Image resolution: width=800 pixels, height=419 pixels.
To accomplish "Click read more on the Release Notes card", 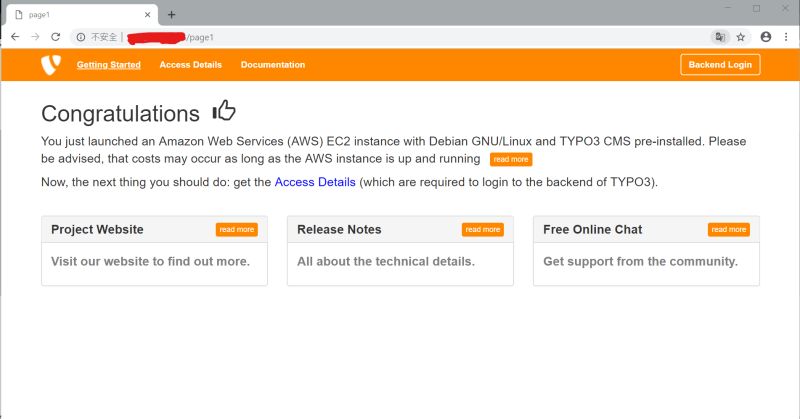I will 483,230.
